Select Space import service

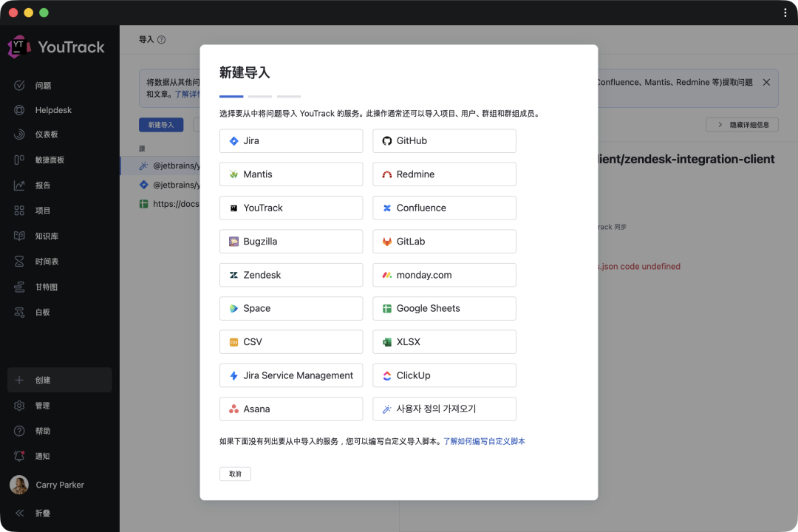(291, 309)
